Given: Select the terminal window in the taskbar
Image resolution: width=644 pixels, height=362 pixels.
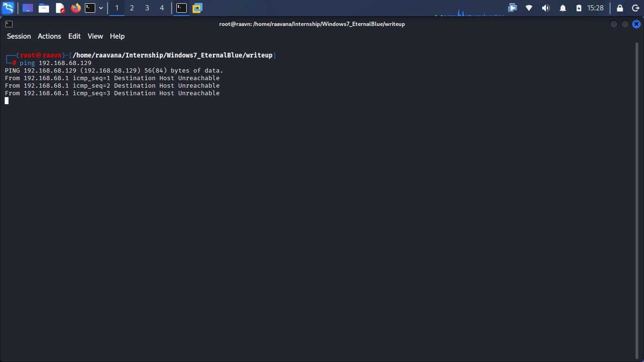Looking at the screenshot, I should coord(182,8).
